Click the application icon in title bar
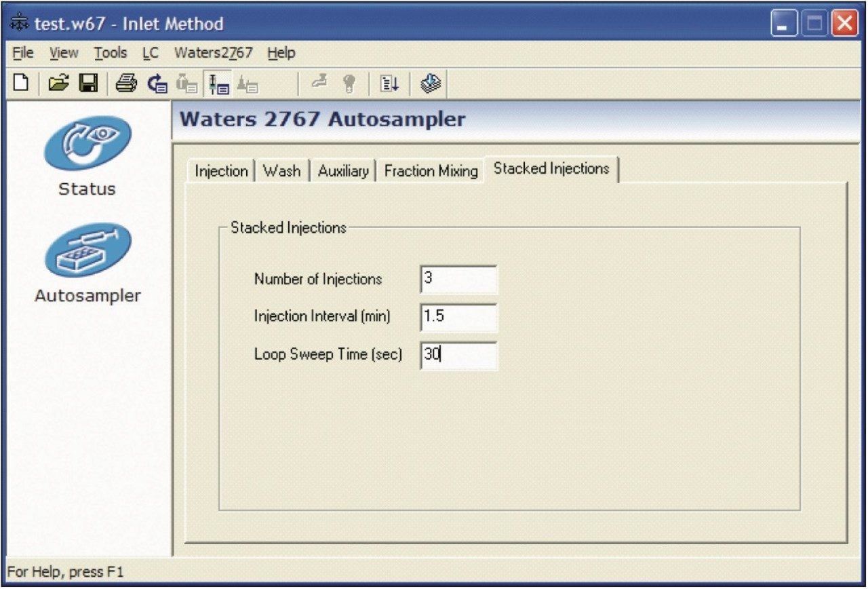Screen dimensions: 868x589 tap(18, 24)
